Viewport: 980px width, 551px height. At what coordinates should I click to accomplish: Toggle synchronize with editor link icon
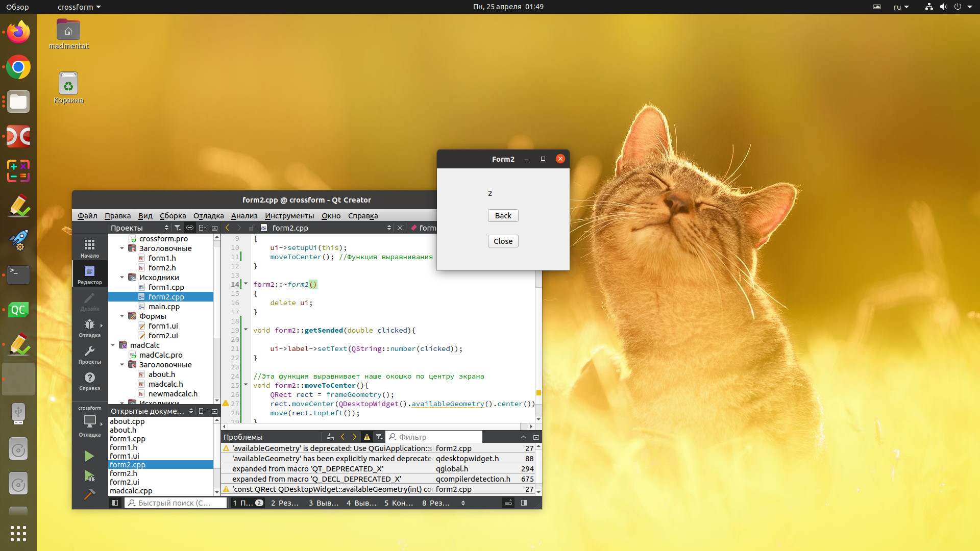point(190,228)
